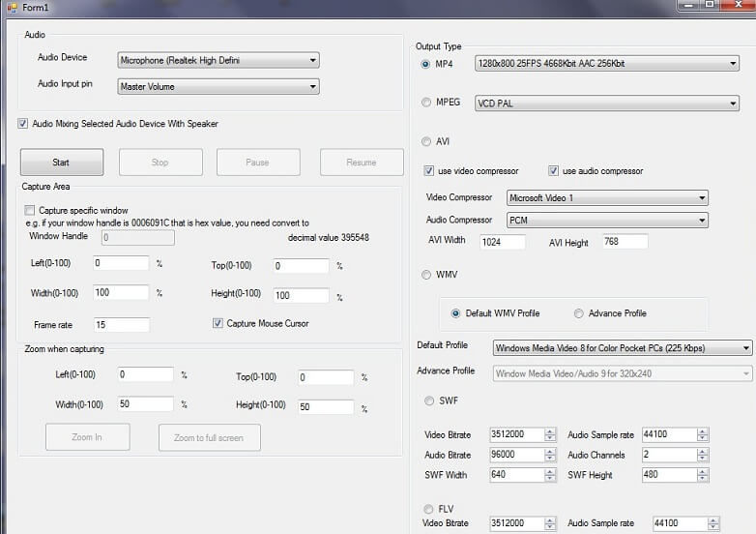Click the Form1 window icon
The image size is (756, 534).
(x=12, y=7)
